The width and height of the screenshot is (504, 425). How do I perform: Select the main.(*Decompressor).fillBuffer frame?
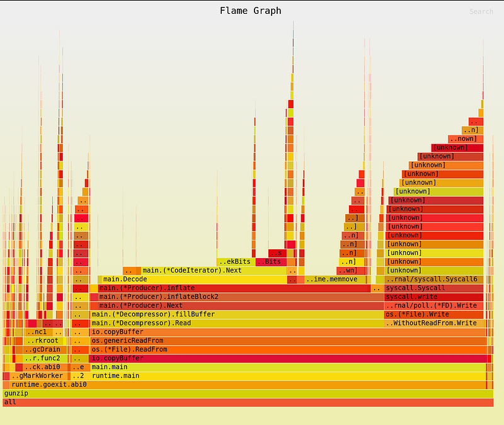click(x=189, y=314)
